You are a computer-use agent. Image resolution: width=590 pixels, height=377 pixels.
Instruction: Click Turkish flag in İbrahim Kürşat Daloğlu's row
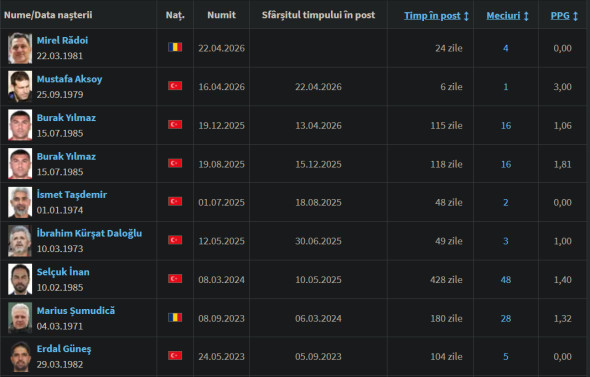pyautogui.click(x=175, y=240)
